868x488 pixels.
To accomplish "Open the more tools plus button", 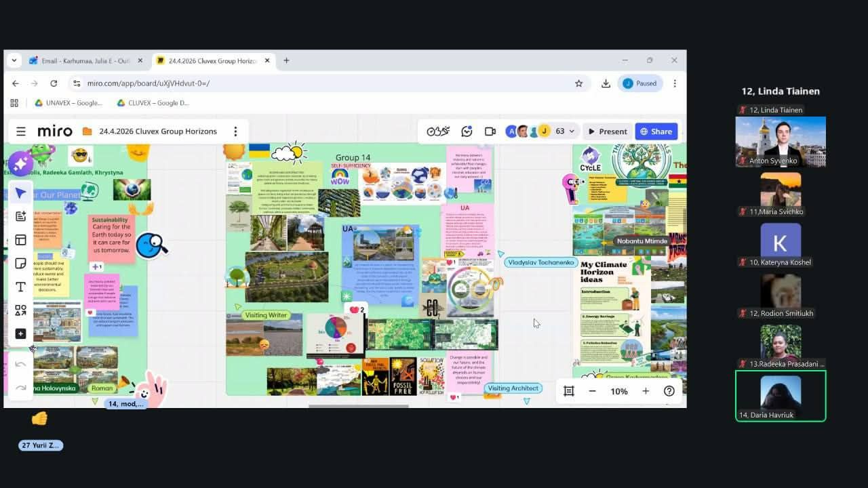I will point(20,334).
